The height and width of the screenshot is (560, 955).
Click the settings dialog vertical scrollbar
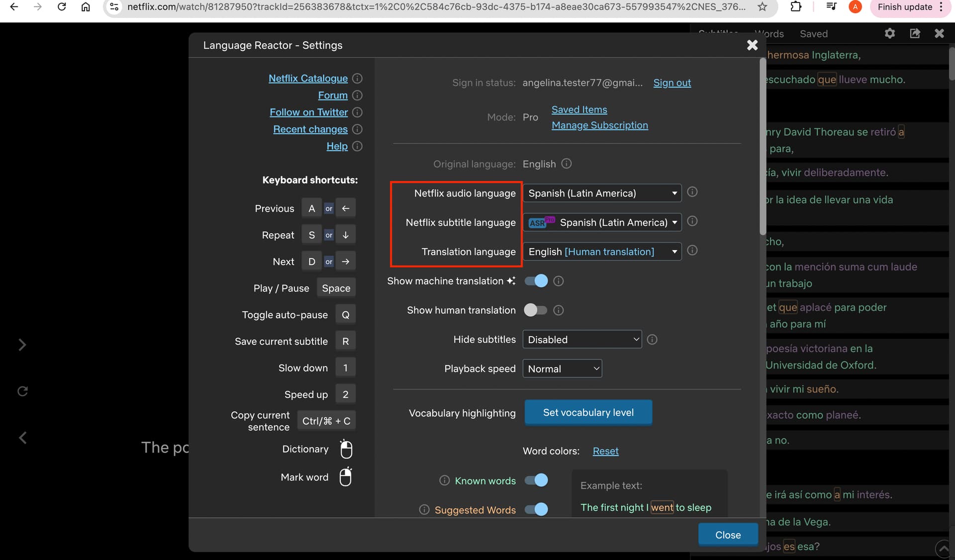[763, 147]
